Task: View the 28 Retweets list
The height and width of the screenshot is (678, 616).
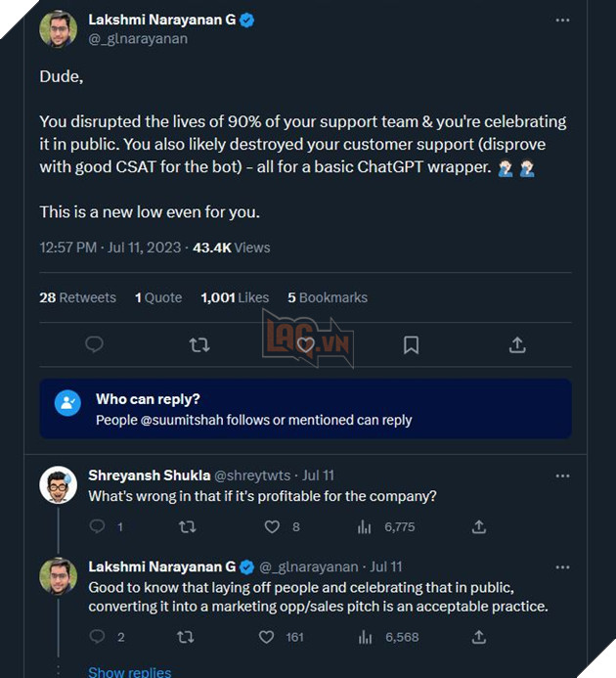Action: click(x=77, y=297)
